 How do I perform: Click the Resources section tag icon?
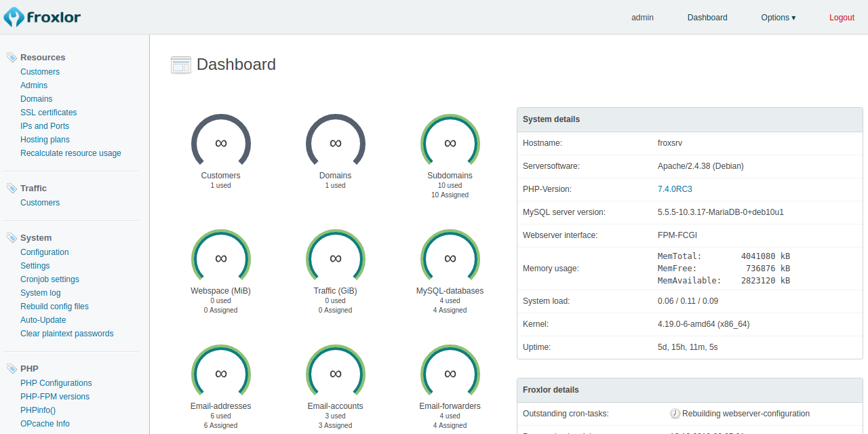(12, 58)
